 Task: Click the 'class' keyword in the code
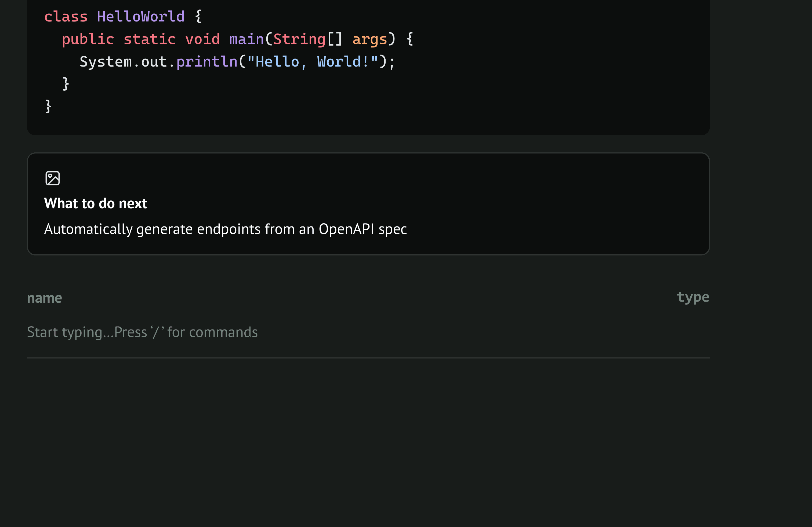(x=66, y=17)
